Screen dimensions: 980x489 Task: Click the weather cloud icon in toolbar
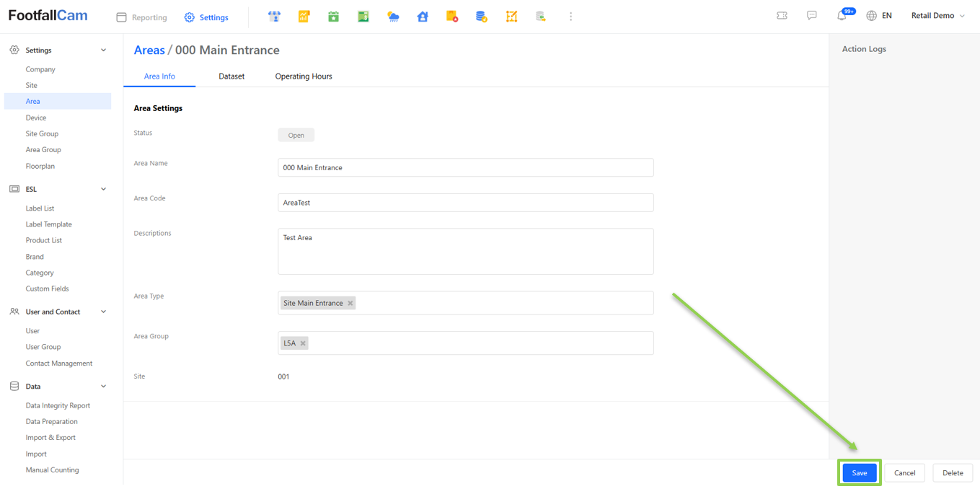[x=393, y=17]
